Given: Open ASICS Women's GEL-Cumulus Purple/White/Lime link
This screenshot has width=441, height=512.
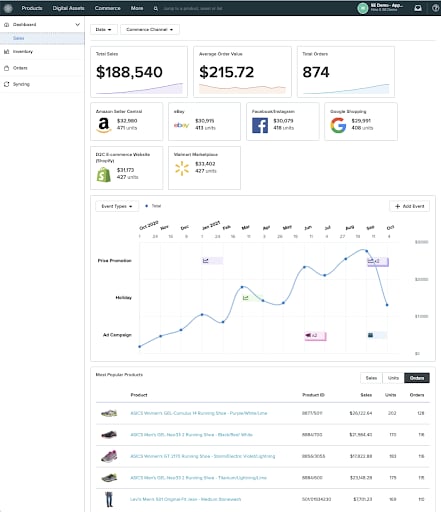Looking at the screenshot, I should (x=199, y=413).
